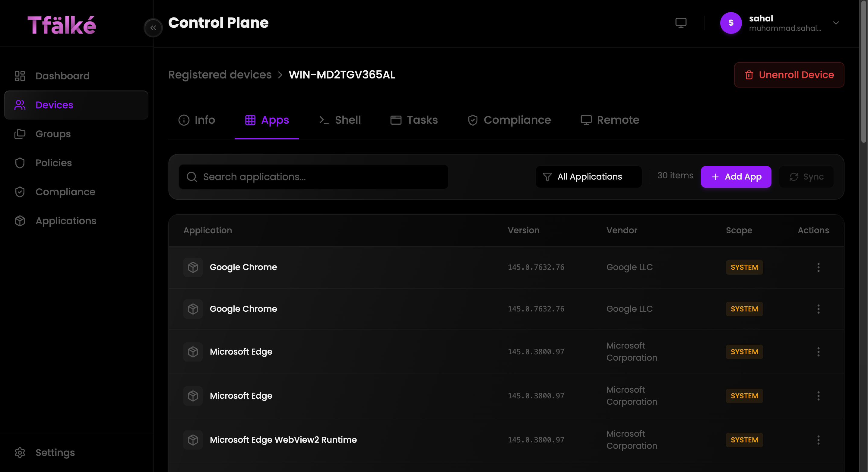The height and width of the screenshot is (472, 868).
Task: Click the truncated email 'muhammad.sahal...'
Action: coord(785,28)
